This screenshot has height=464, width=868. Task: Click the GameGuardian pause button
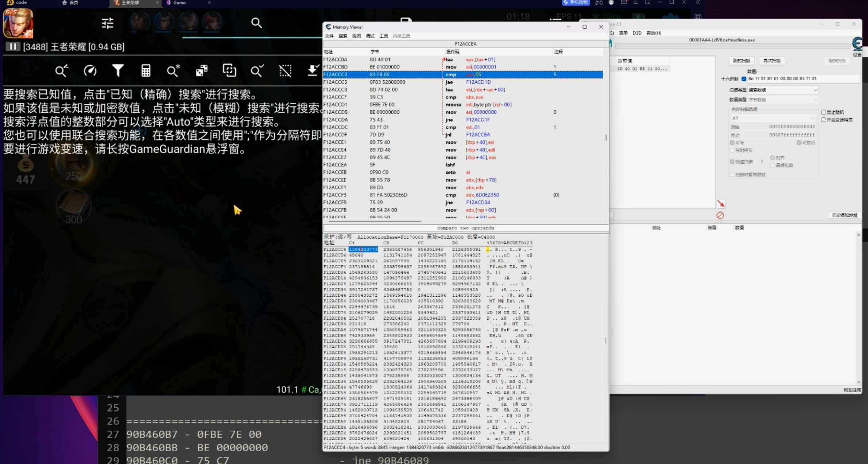click(x=13, y=47)
